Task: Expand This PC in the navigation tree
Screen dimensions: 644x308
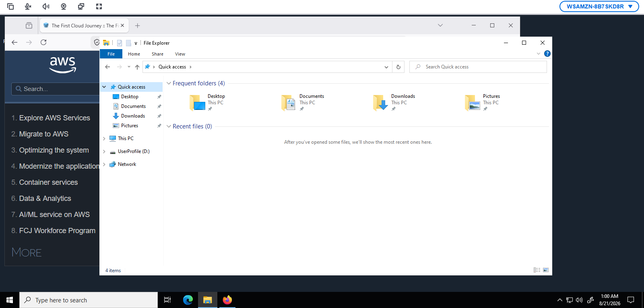Action: point(104,138)
